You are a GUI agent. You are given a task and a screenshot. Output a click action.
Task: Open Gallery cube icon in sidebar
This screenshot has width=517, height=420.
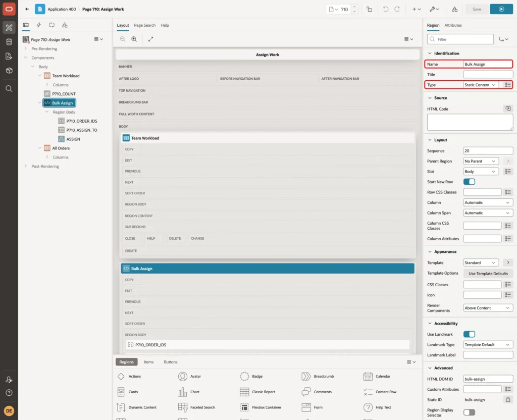click(x=9, y=70)
